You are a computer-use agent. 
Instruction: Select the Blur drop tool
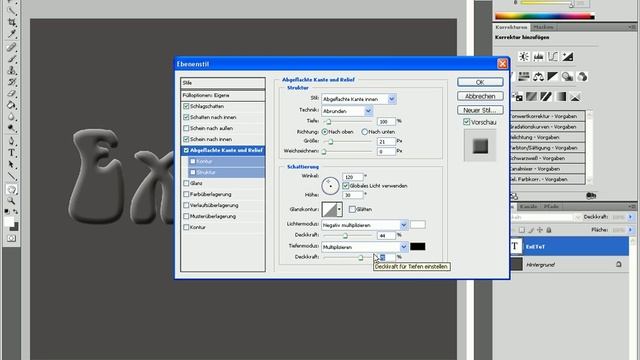coord(11,117)
